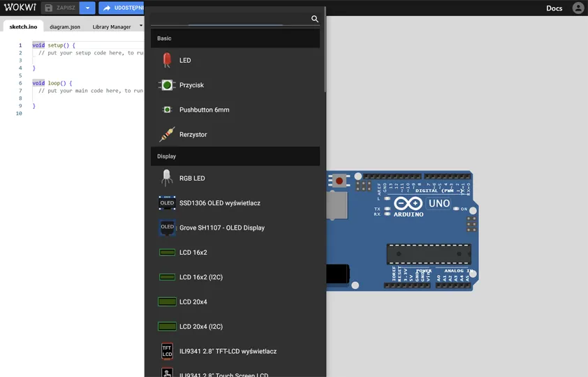Click the Arduino infinity logo on board
The width and height of the screenshot is (588, 377).
click(408, 203)
